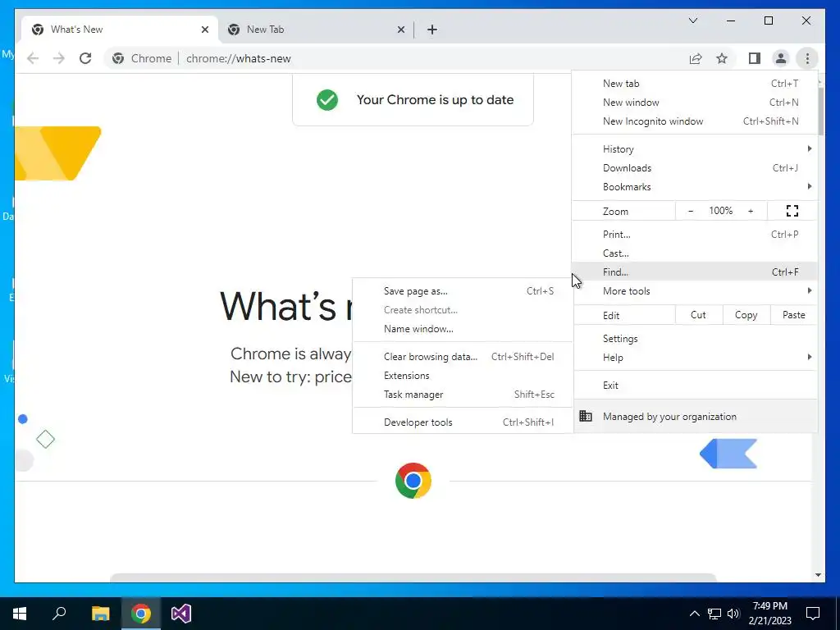Image resolution: width=840 pixels, height=630 pixels.
Task: Choose Save page as...
Action: [x=463, y=291]
